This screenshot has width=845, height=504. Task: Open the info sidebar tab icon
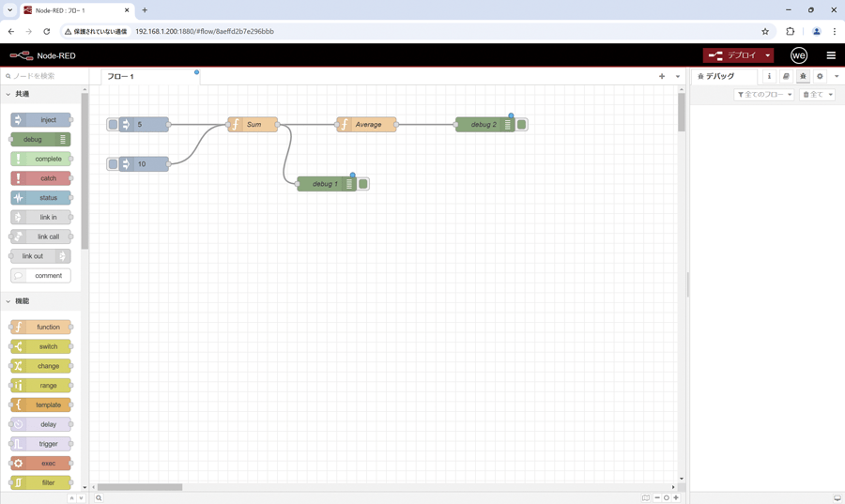769,76
